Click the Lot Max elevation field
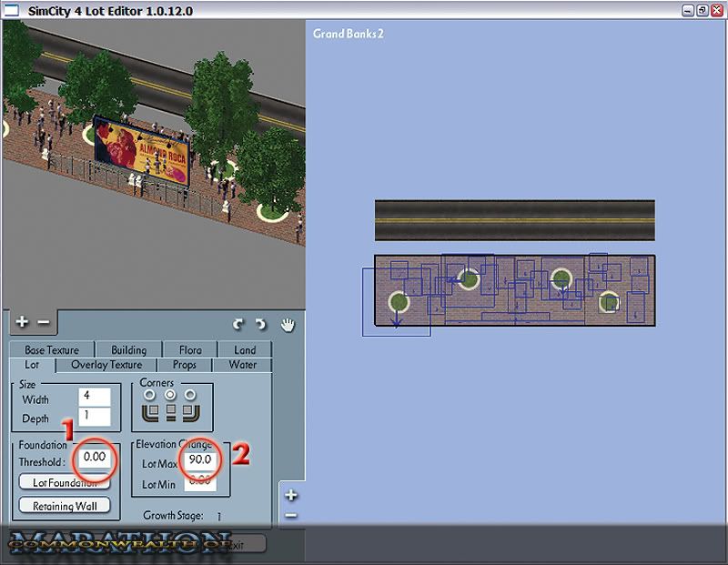Image resolution: width=728 pixels, height=565 pixels. [x=199, y=460]
